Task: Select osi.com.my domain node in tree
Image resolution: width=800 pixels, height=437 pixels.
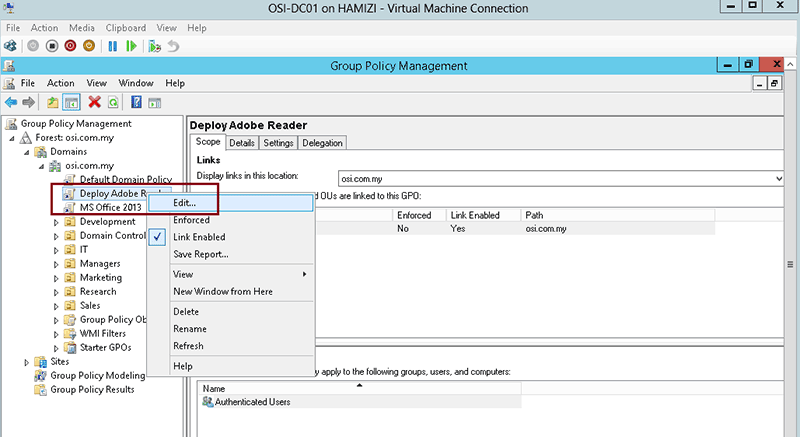Action: (89, 166)
